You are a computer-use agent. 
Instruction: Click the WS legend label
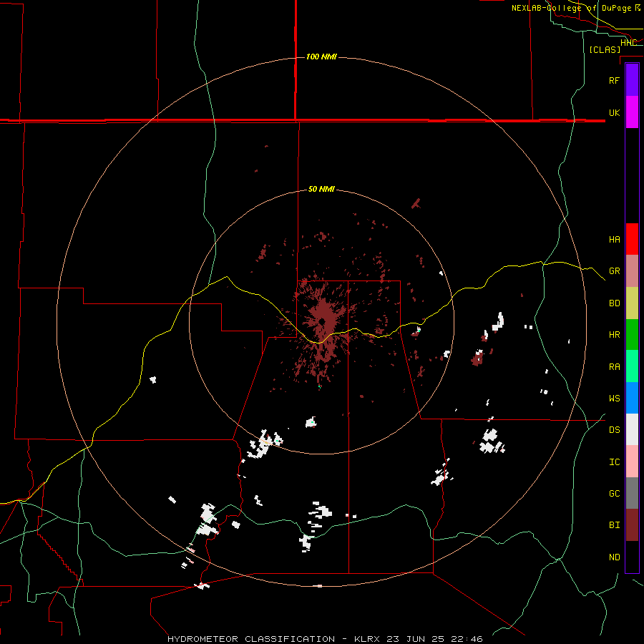click(614, 399)
